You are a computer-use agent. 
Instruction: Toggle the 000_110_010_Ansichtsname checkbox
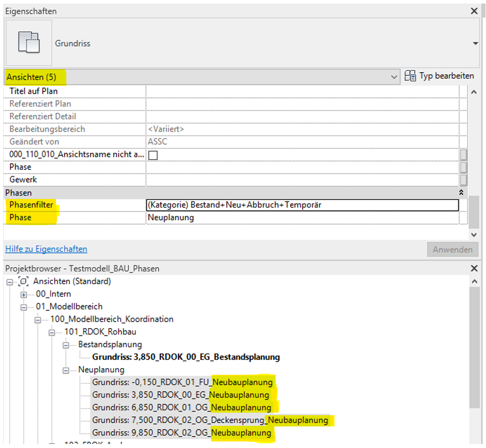coord(153,155)
